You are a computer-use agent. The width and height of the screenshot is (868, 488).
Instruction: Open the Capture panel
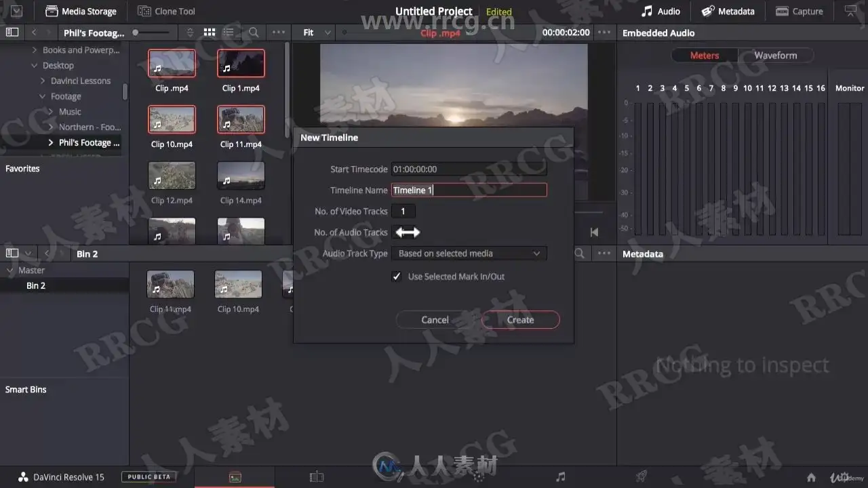point(799,12)
